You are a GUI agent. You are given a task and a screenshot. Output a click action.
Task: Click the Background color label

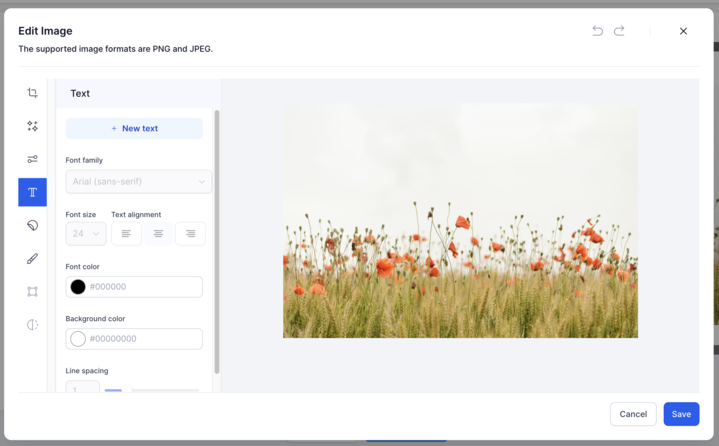point(95,319)
